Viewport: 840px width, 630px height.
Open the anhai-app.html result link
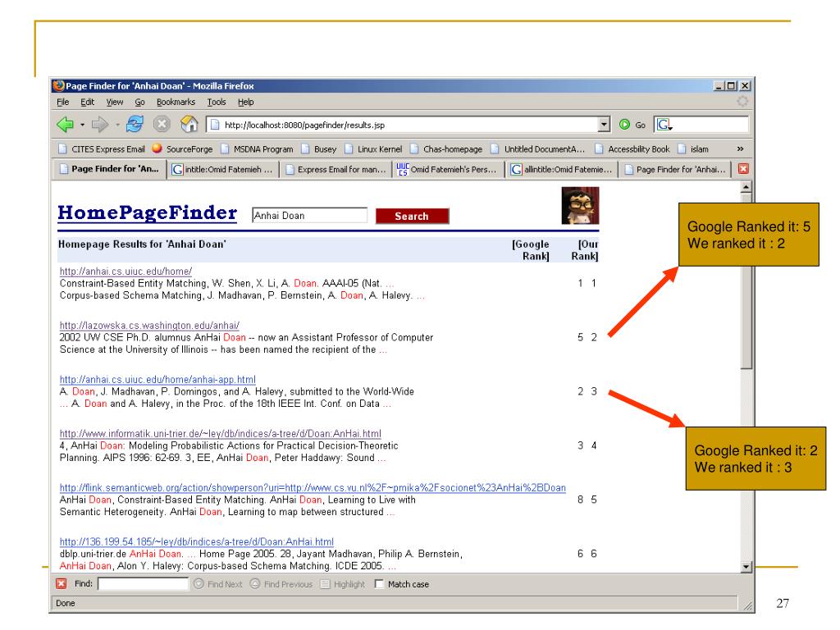coord(157,379)
